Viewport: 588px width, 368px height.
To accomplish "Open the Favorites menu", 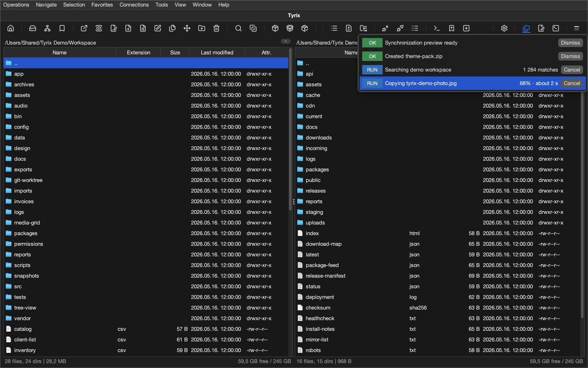I will [102, 5].
